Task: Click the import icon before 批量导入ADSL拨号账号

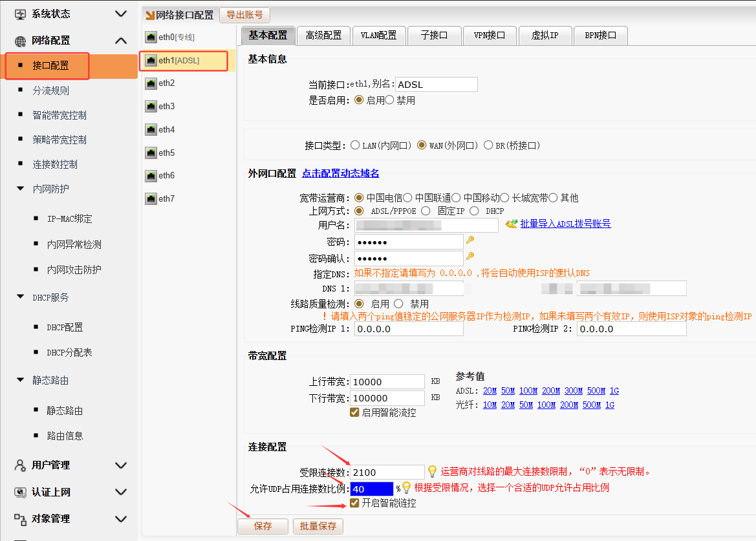Action: 512,224
